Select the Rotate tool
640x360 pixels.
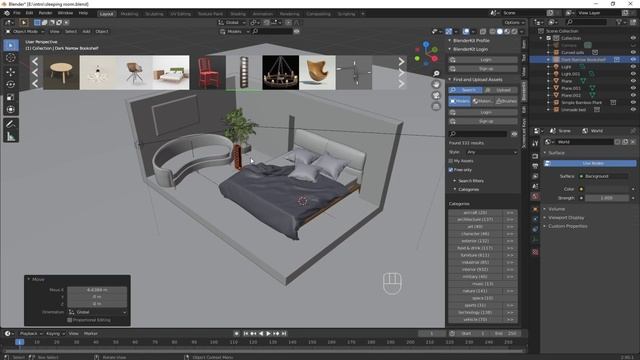pyautogui.click(x=11, y=84)
